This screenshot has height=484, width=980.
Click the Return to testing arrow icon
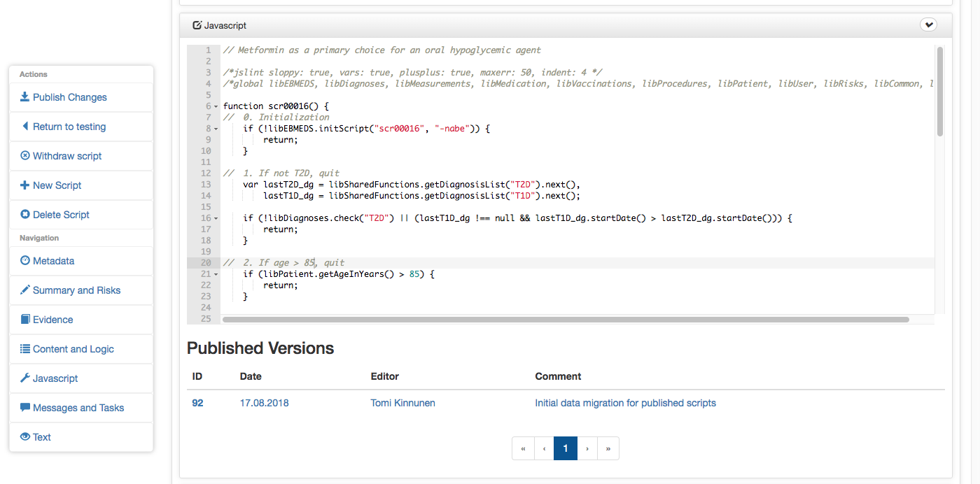pyautogui.click(x=25, y=127)
